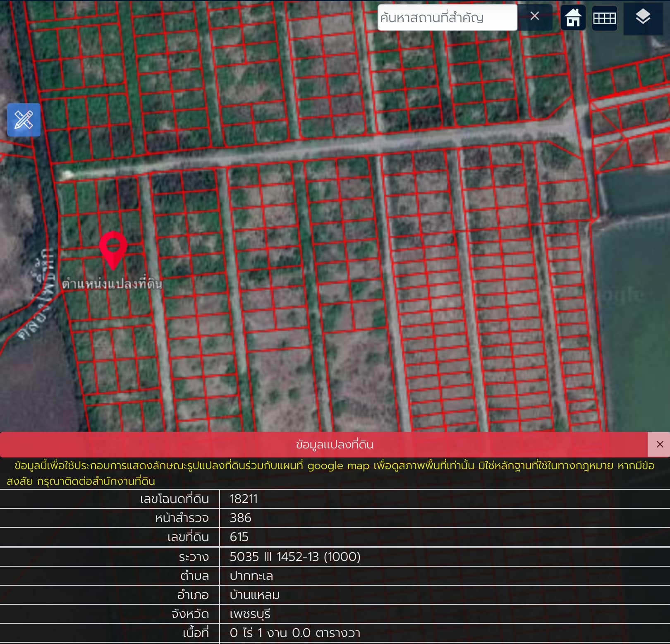Click the survey page value 386

pos(241,518)
